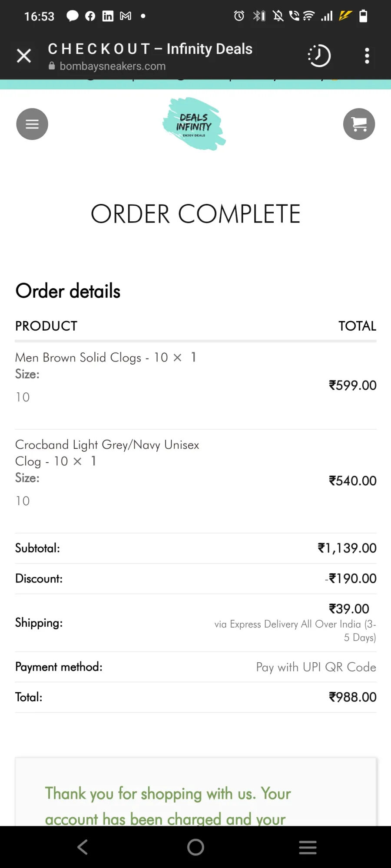The height and width of the screenshot is (868, 391).
Task: Tap the battery icon in status bar
Action: point(363,16)
